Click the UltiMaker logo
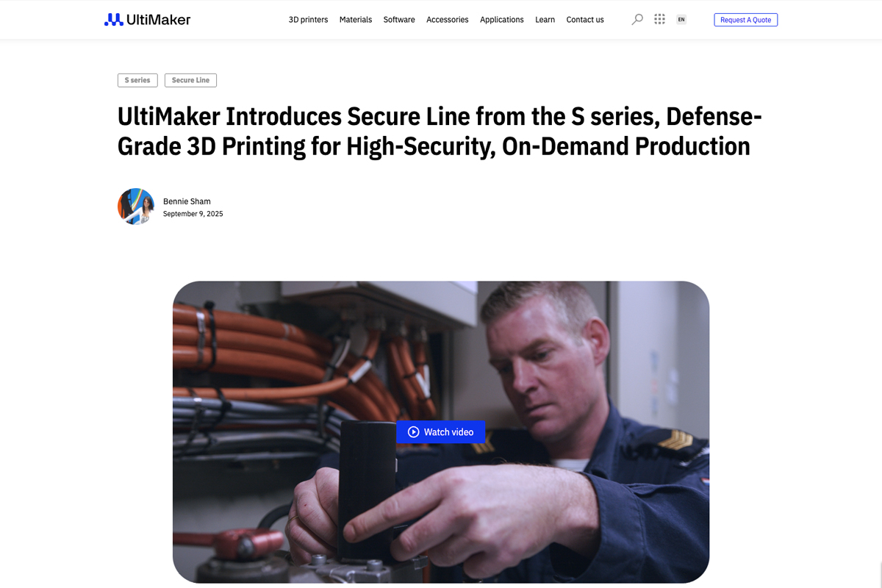Image resolution: width=882 pixels, height=588 pixels. point(147,20)
